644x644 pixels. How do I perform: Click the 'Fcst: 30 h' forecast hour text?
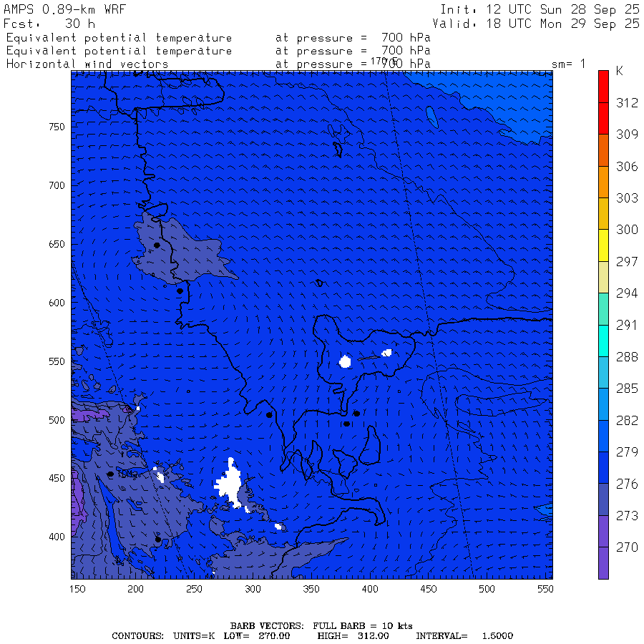49,24
